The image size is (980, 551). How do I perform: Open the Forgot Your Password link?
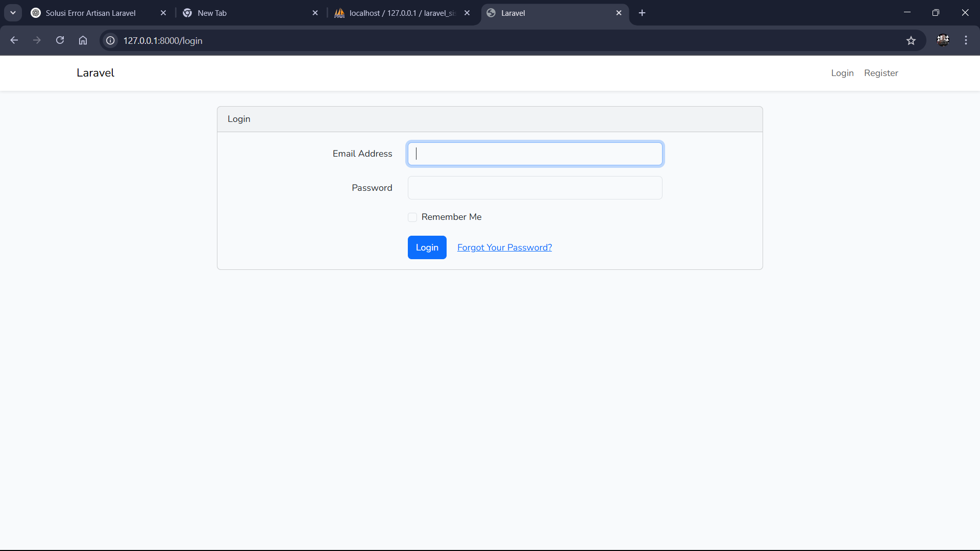(x=504, y=247)
